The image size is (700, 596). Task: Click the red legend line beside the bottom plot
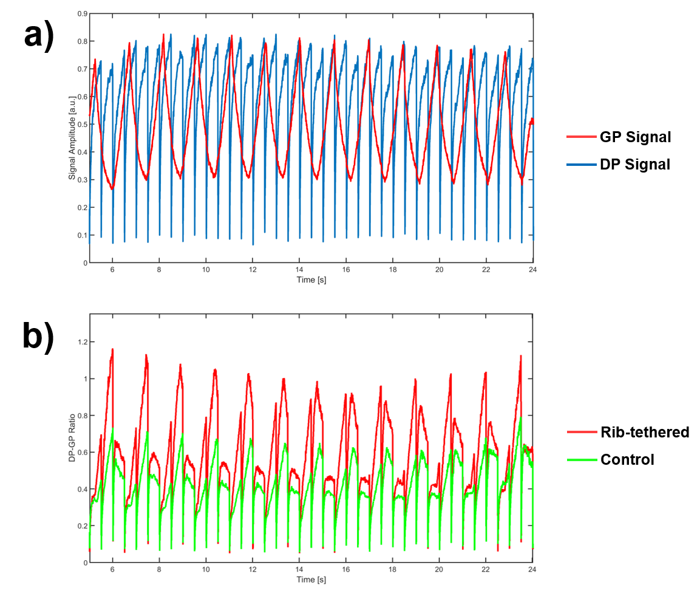(582, 432)
